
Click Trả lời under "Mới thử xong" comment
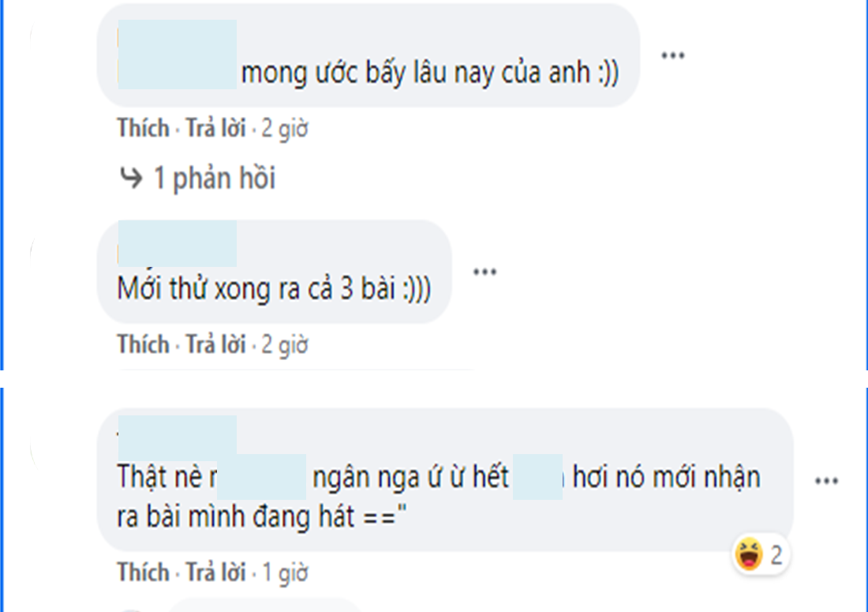coord(215,344)
